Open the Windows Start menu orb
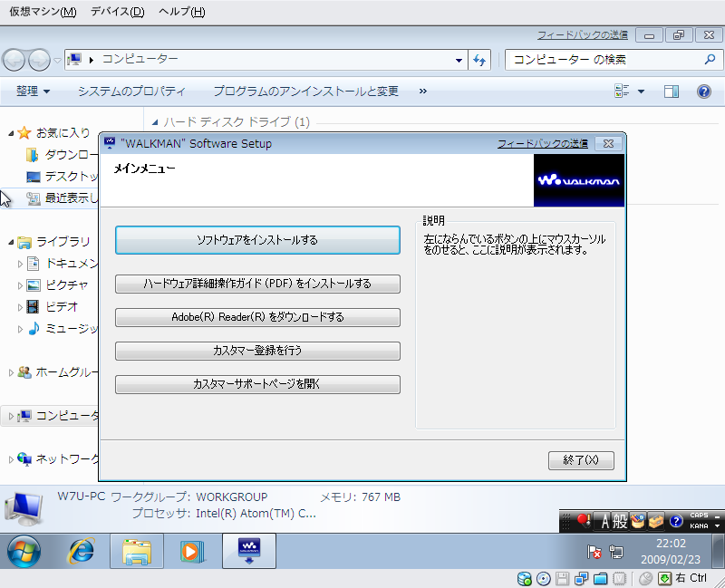Image resolution: width=725 pixels, height=588 pixels. coord(24,551)
